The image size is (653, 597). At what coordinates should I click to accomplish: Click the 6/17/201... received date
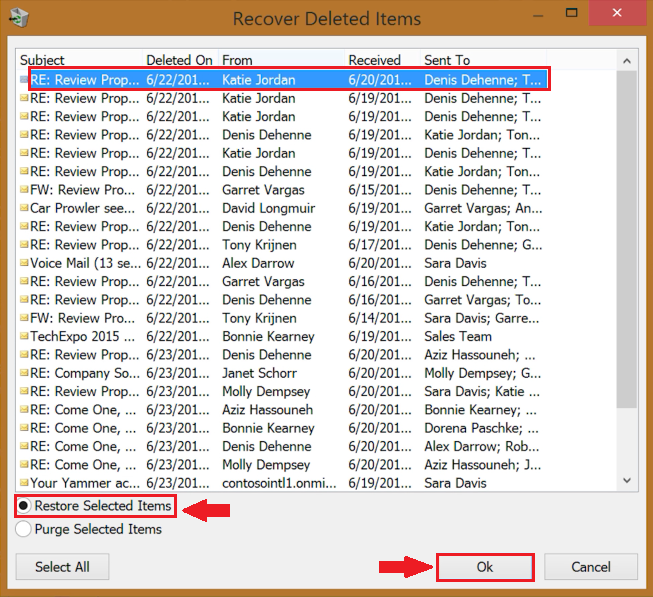point(380,245)
